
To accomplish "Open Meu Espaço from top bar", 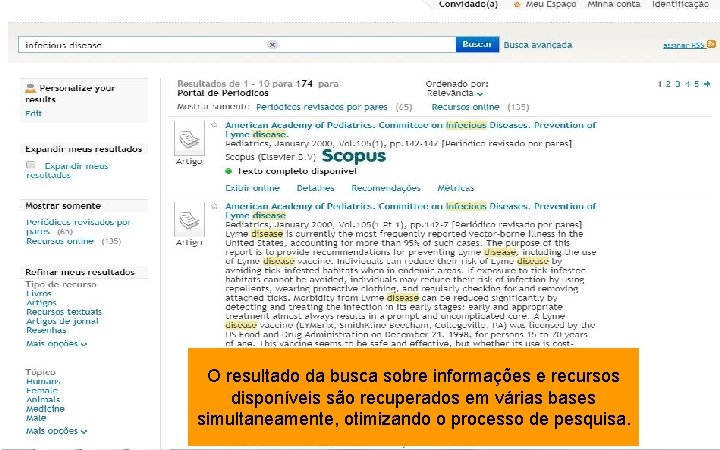I will (x=551, y=4).
